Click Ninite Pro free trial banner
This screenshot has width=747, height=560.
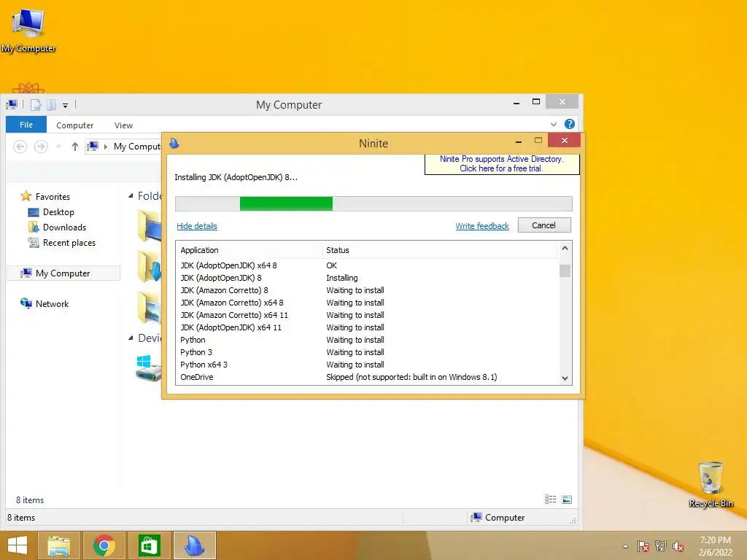(x=502, y=164)
